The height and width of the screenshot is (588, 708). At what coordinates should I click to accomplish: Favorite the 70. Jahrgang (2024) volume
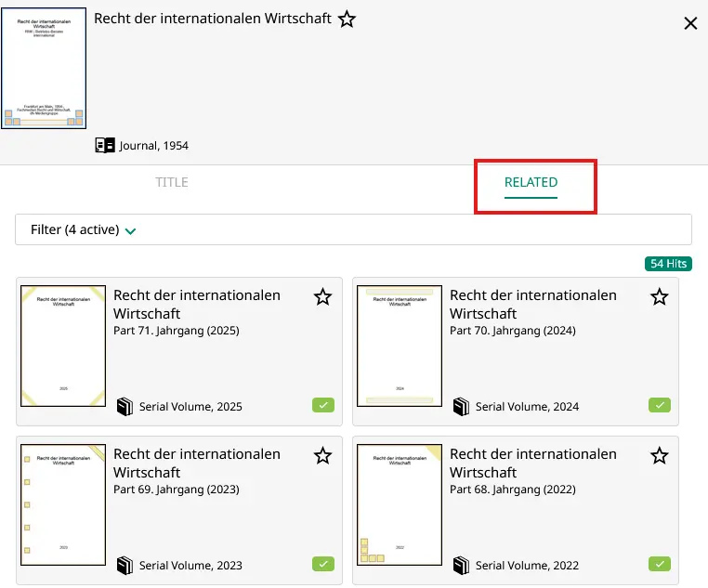(x=659, y=297)
